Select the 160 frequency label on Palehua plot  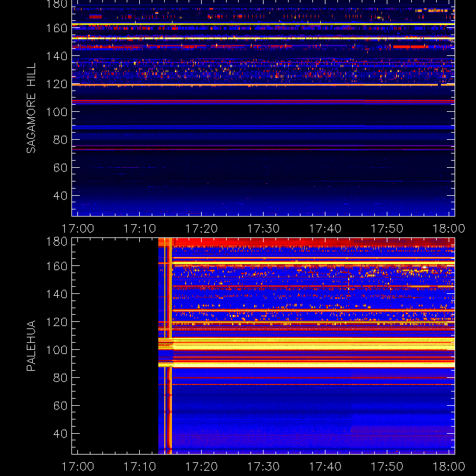click(57, 266)
